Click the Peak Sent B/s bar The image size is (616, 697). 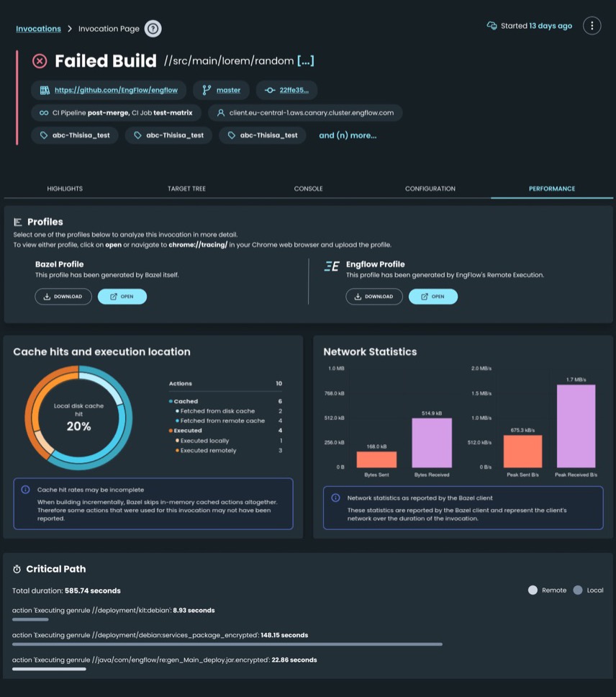pos(522,451)
